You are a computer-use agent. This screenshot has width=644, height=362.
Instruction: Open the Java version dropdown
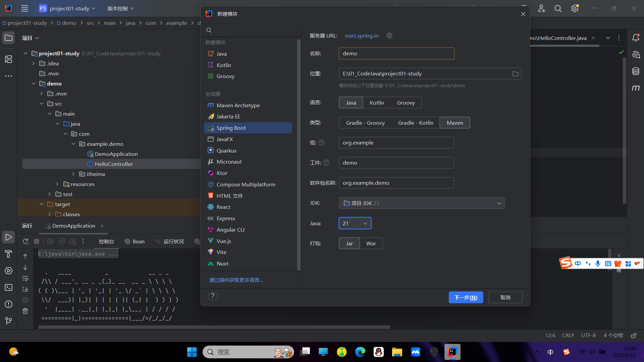(x=355, y=223)
